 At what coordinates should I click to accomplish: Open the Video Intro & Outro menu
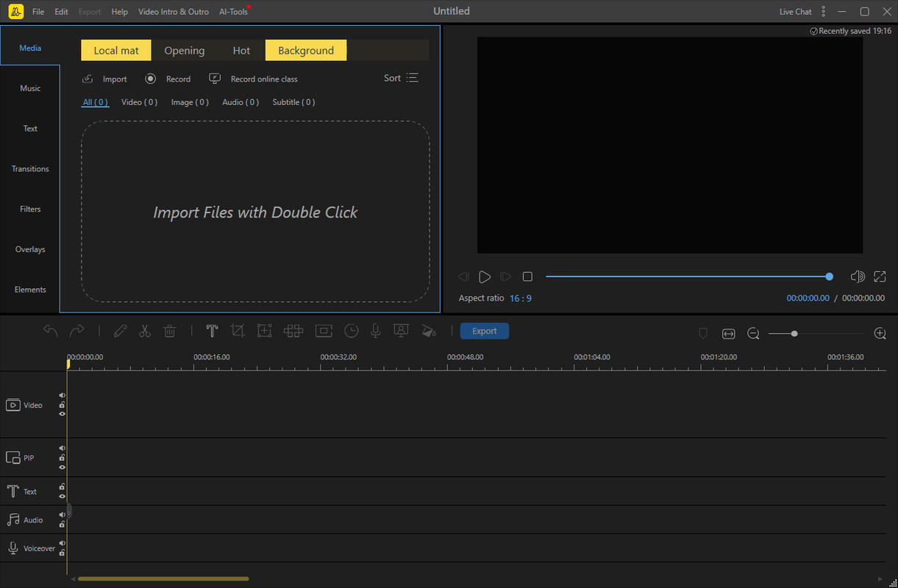pyautogui.click(x=174, y=12)
